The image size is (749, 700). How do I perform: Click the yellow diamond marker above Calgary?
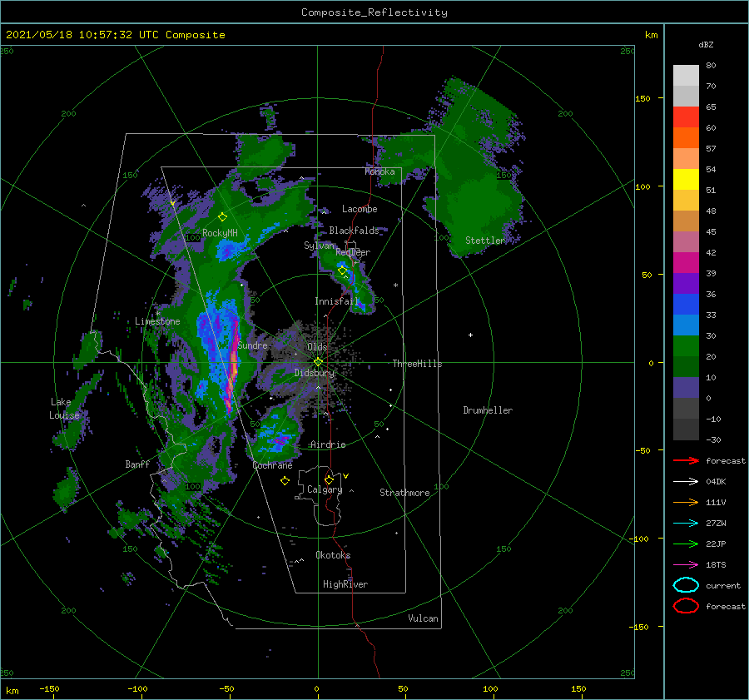click(x=329, y=479)
